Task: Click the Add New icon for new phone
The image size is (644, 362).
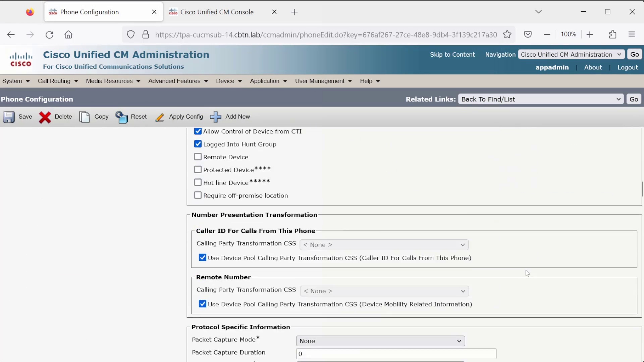Action: tap(215, 116)
